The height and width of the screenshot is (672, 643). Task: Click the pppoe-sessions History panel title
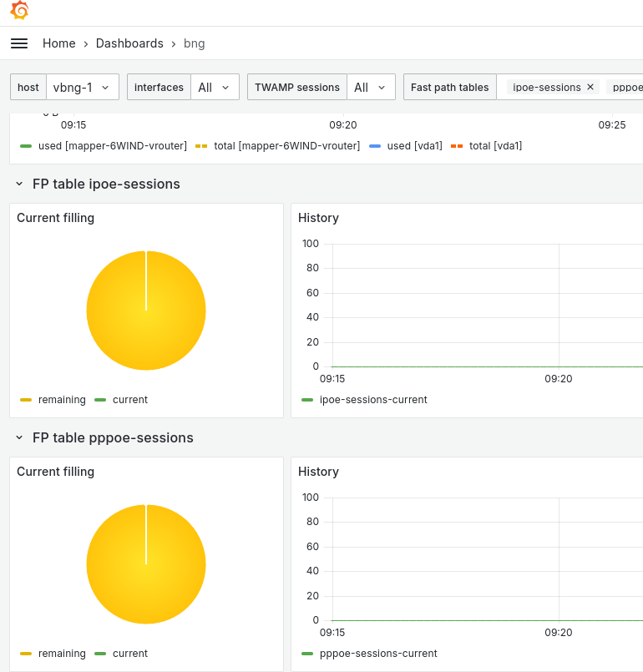(x=318, y=472)
